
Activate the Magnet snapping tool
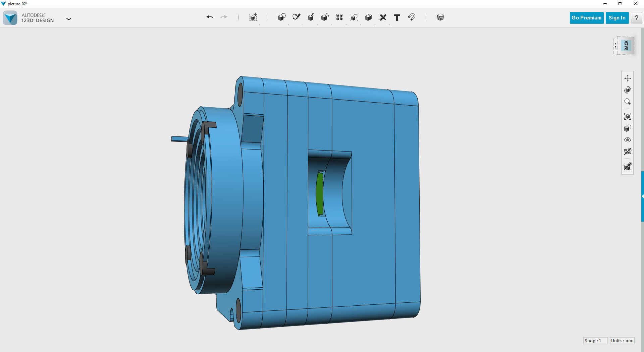pos(412,17)
